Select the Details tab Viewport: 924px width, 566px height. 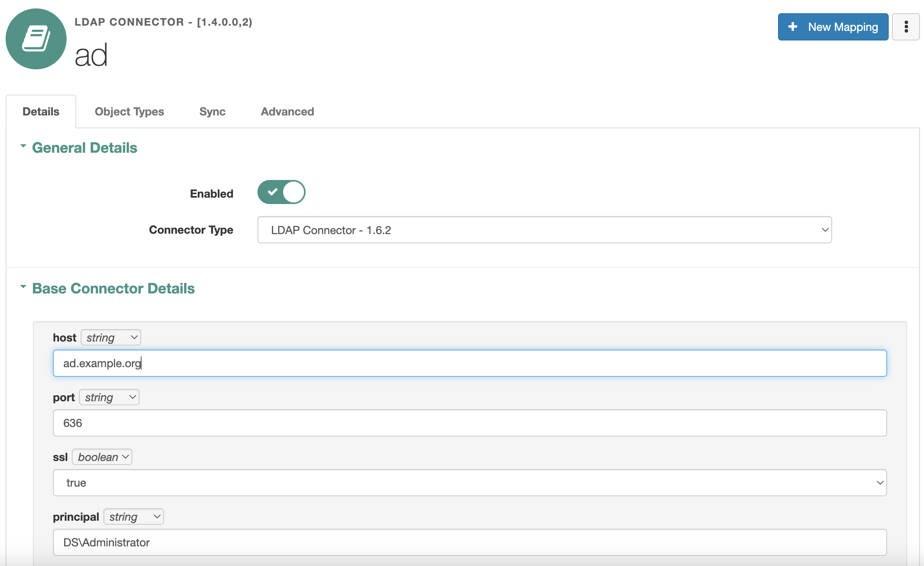[x=41, y=111]
